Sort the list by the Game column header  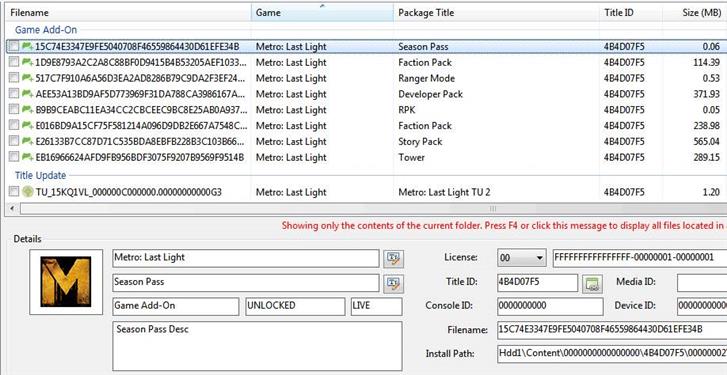click(322, 13)
